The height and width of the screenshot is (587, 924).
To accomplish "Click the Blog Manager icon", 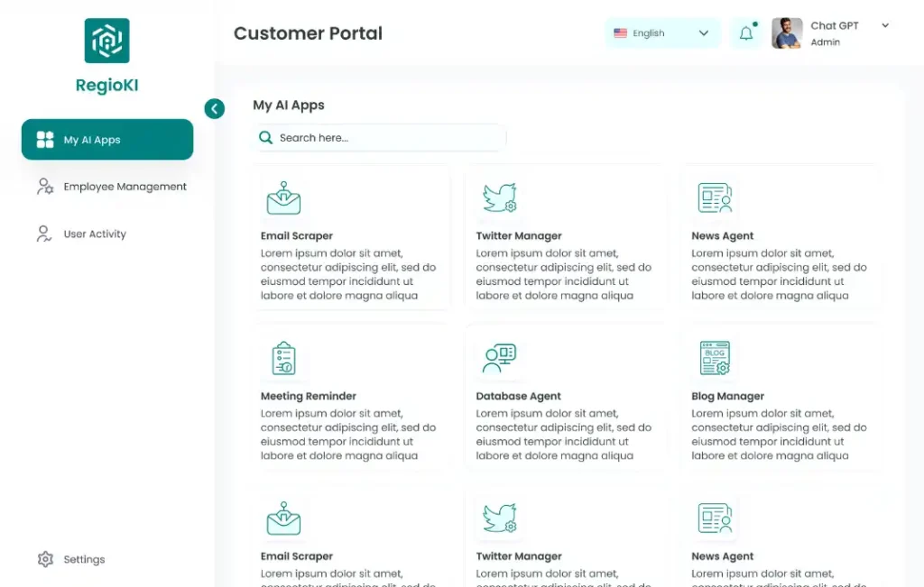I will click(715, 358).
